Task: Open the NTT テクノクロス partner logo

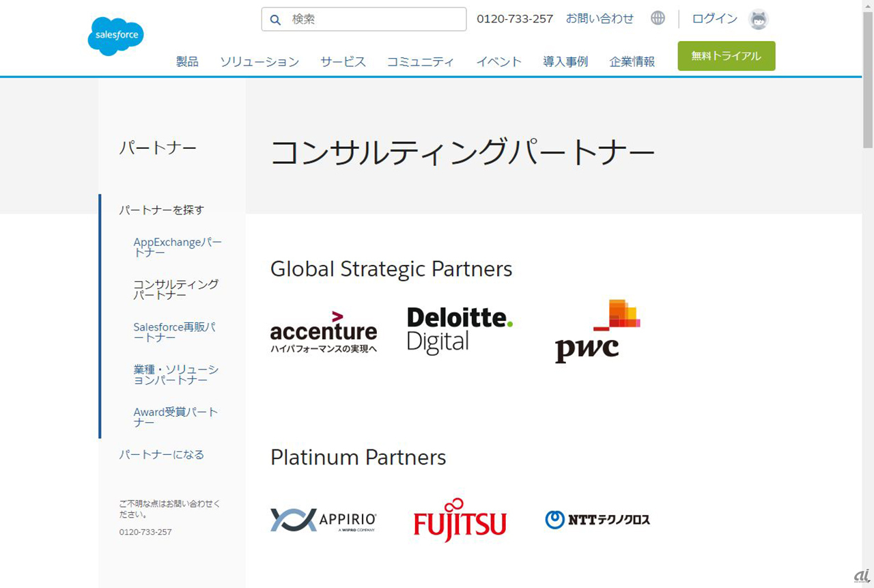Action: [597, 520]
